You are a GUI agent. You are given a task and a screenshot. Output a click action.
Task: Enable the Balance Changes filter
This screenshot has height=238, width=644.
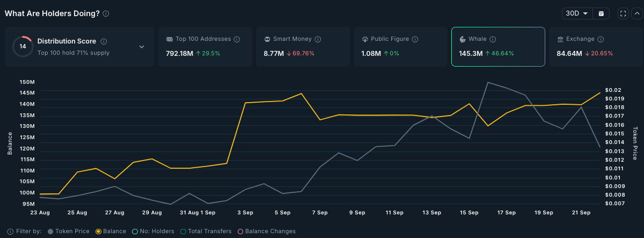click(267, 232)
